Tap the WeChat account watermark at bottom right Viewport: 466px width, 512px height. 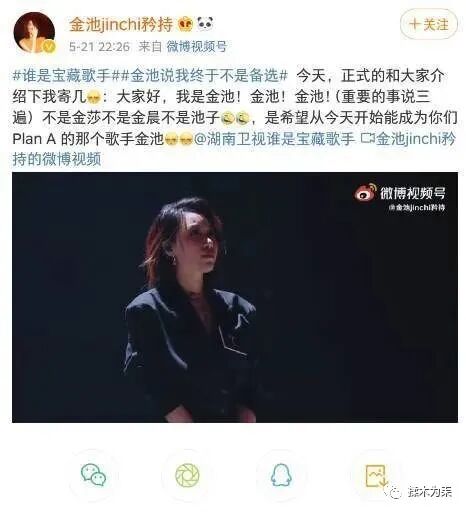point(419,491)
